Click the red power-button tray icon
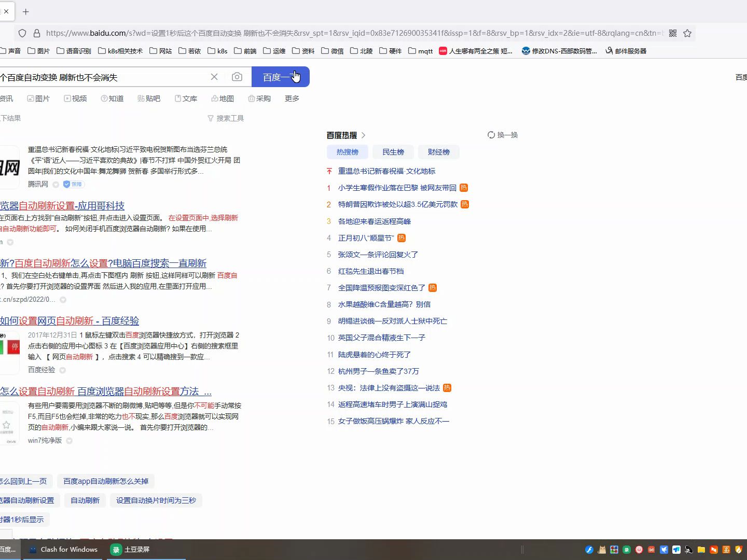 point(639,550)
